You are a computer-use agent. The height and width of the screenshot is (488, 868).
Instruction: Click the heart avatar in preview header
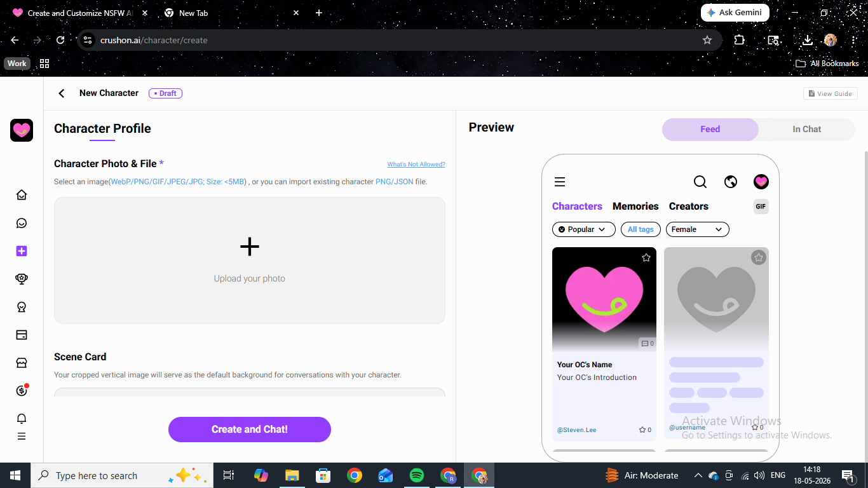tap(761, 182)
